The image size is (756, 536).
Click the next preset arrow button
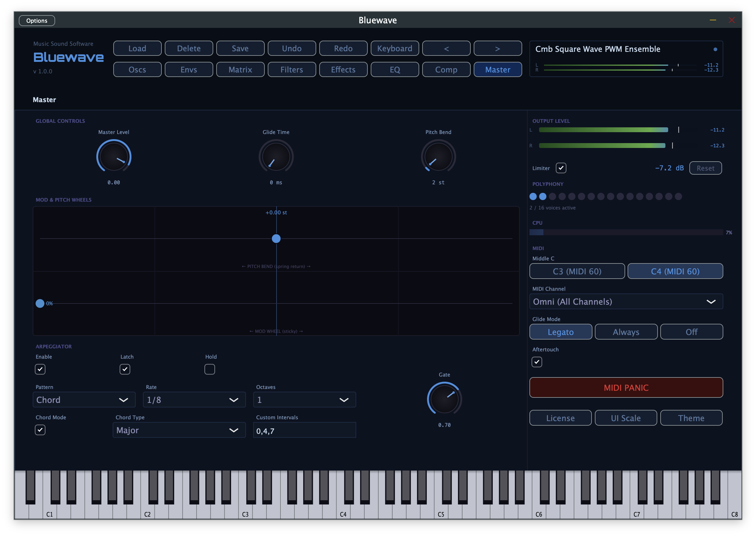tap(498, 49)
